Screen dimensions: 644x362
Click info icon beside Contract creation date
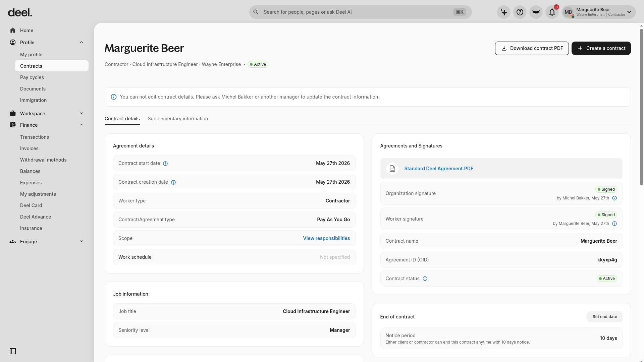pos(173,182)
